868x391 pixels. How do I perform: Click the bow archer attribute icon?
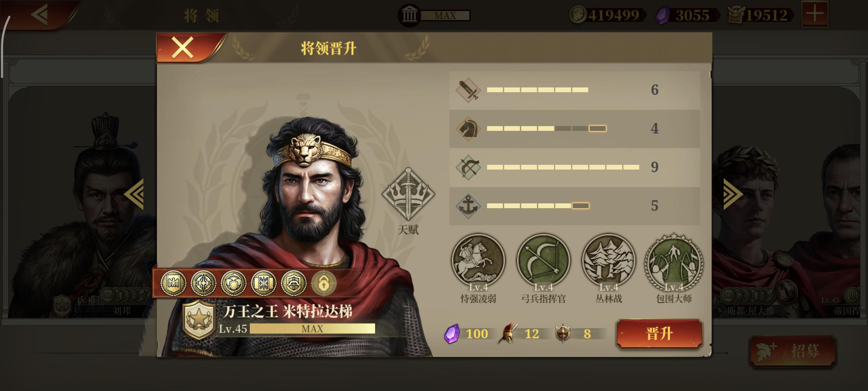(x=468, y=167)
